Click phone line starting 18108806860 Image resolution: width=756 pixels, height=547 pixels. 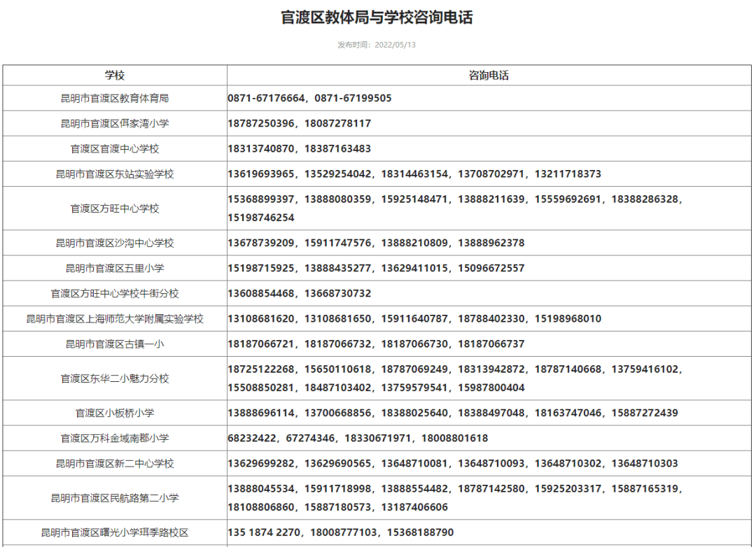click(337, 508)
